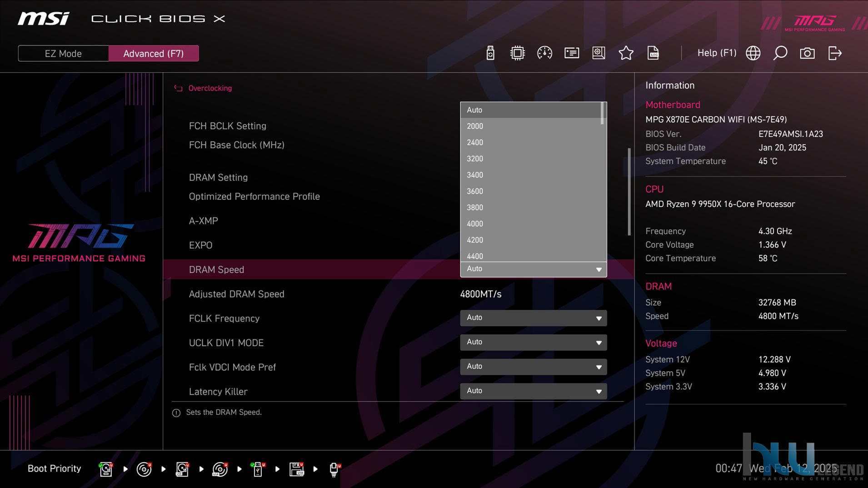Choose 3600 in the DRAM Speed list

coord(531,191)
